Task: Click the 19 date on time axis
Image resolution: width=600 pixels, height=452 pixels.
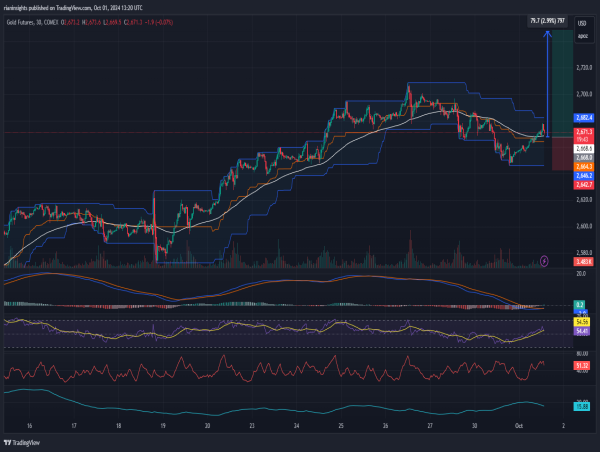Action: coord(163,426)
